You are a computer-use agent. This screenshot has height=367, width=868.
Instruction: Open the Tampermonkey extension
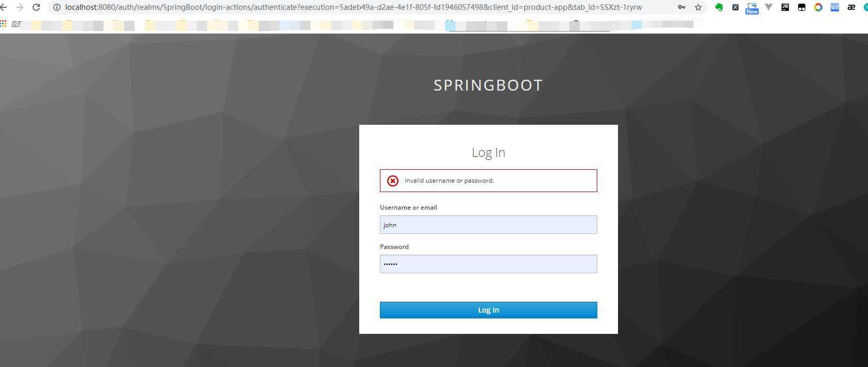[x=802, y=7]
